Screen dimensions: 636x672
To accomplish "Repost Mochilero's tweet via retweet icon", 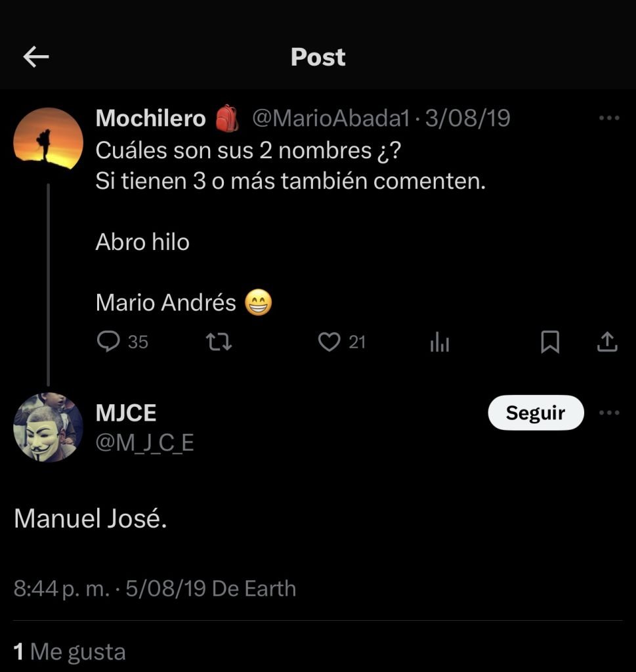I will (x=219, y=341).
